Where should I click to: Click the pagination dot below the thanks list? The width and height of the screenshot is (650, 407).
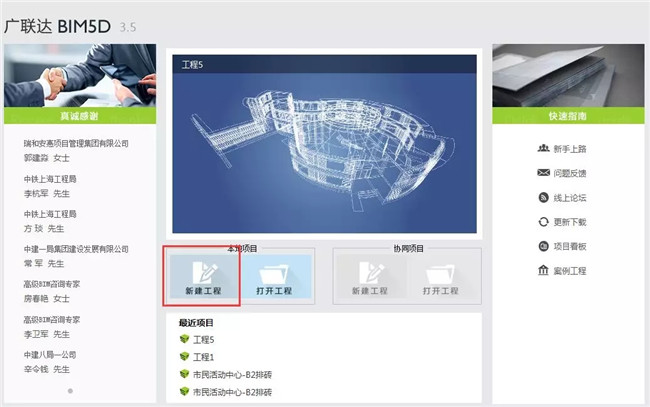[70, 391]
